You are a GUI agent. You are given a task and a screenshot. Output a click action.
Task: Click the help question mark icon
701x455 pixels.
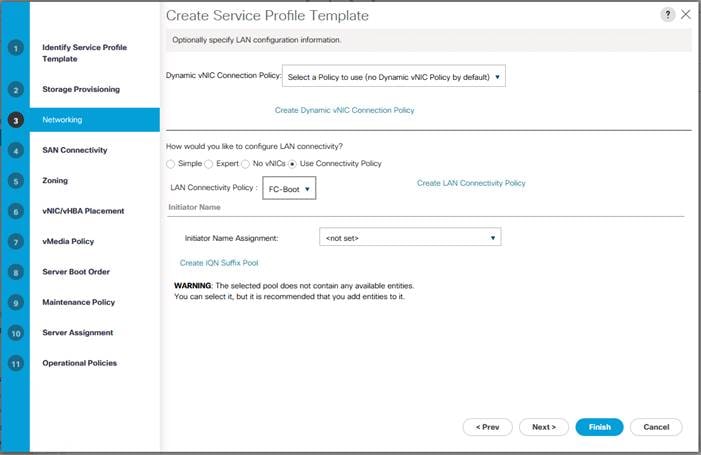pyautogui.click(x=667, y=15)
